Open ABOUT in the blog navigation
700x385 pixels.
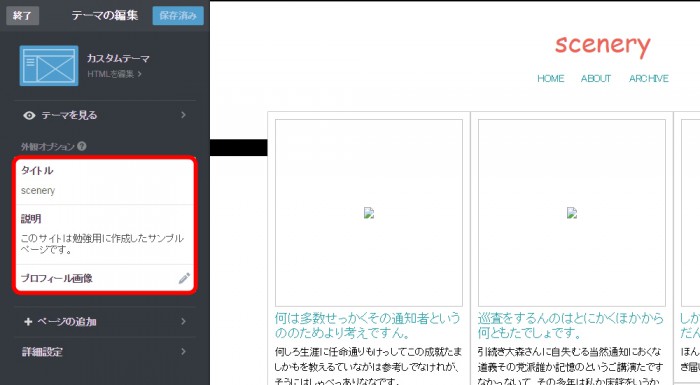point(596,79)
